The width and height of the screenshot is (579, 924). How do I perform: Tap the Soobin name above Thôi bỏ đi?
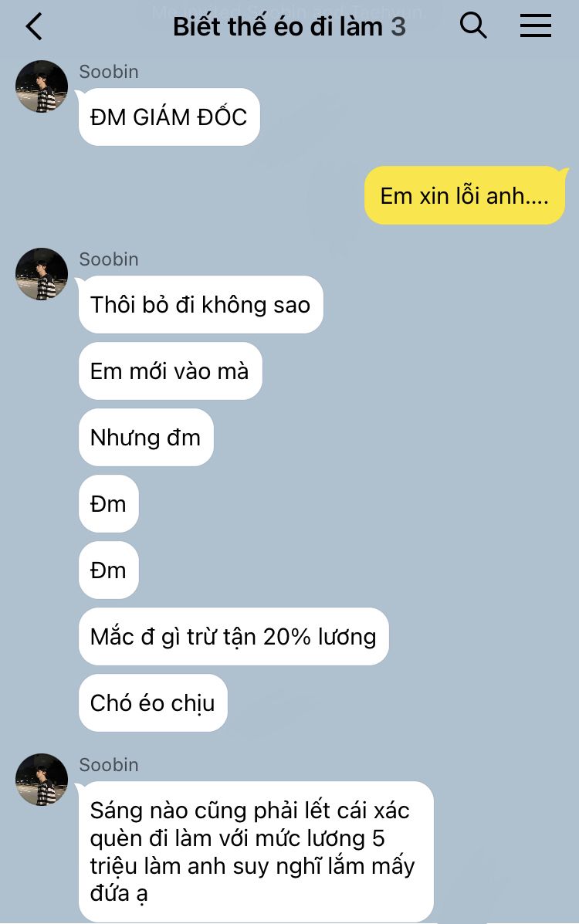[109, 259]
